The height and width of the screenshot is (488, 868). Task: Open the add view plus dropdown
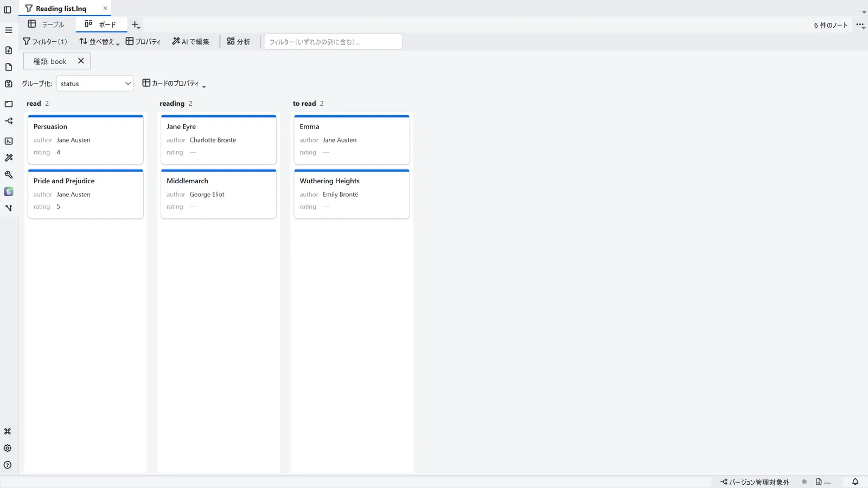[x=136, y=25]
